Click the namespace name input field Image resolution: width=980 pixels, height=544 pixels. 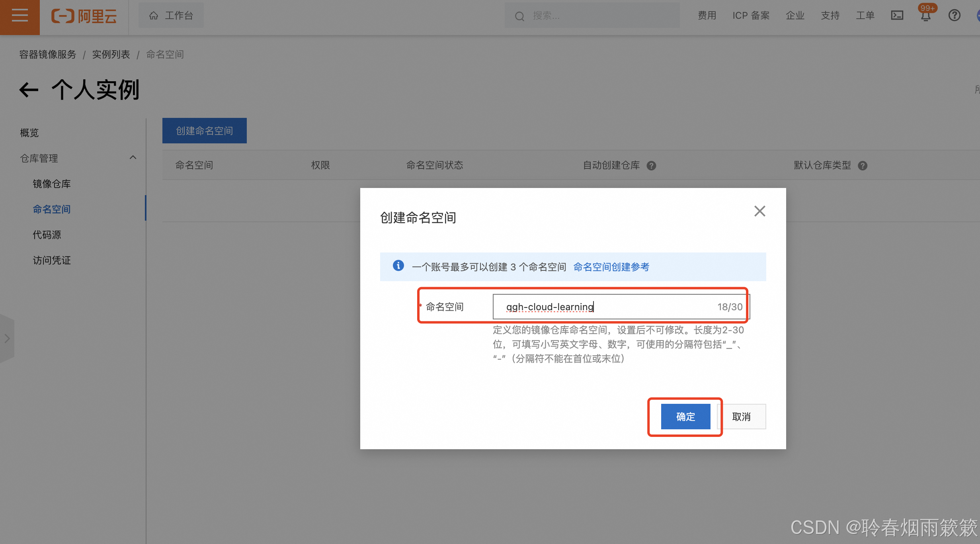coord(609,307)
